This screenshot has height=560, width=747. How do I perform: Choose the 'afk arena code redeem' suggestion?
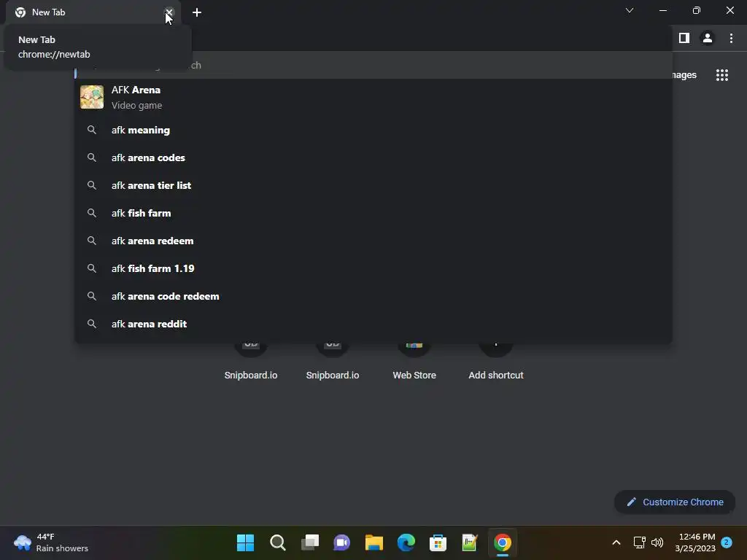[373, 296]
